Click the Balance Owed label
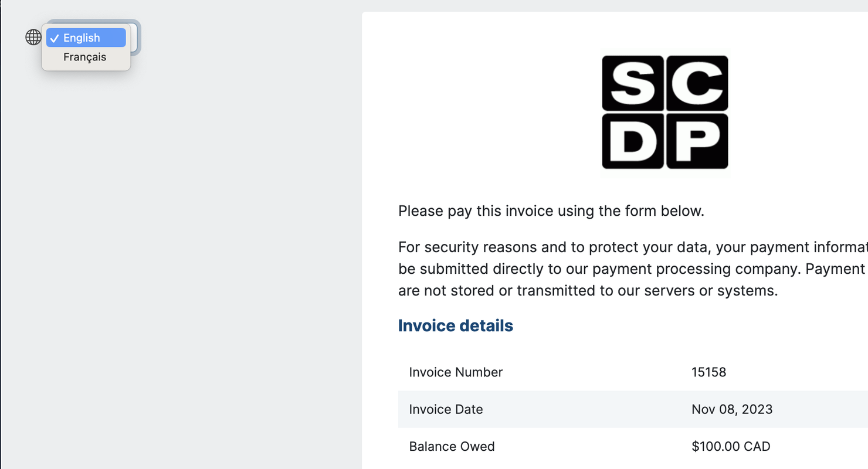Image resolution: width=868 pixels, height=469 pixels. [452, 446]
